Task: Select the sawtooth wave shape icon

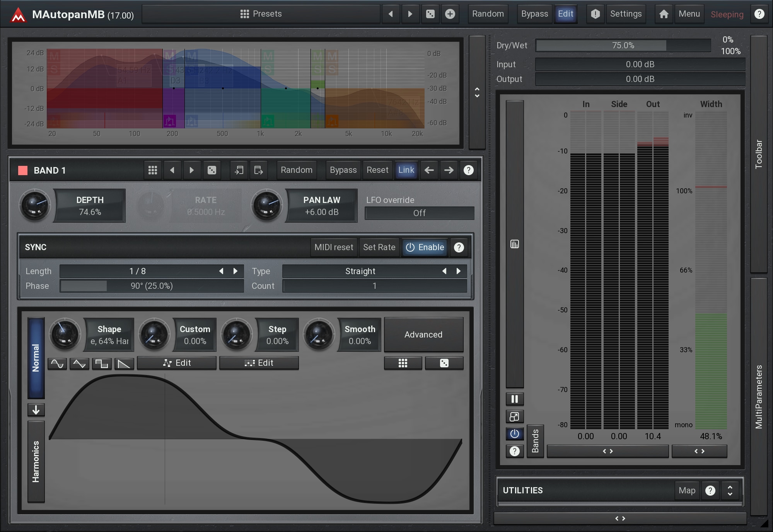Action: (x=124, y=363)
